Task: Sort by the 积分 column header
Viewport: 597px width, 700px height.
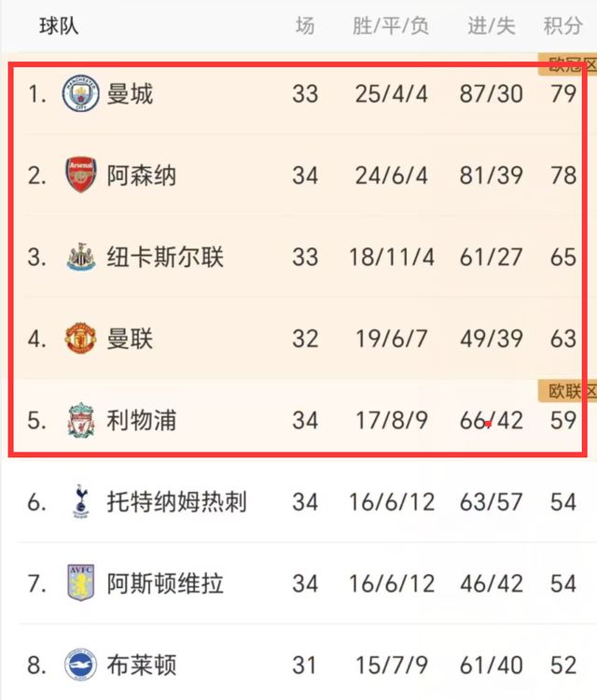Action: [x=562, y=25]
